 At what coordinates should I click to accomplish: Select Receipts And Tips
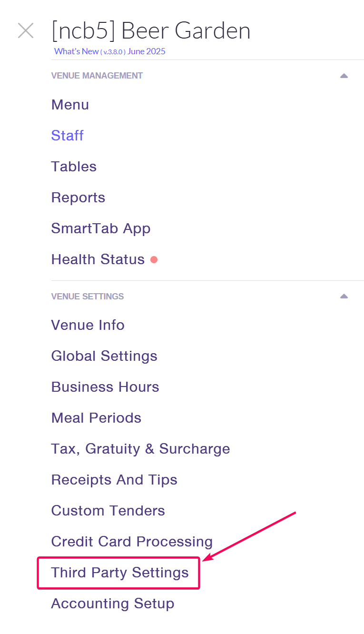(114, 480)
